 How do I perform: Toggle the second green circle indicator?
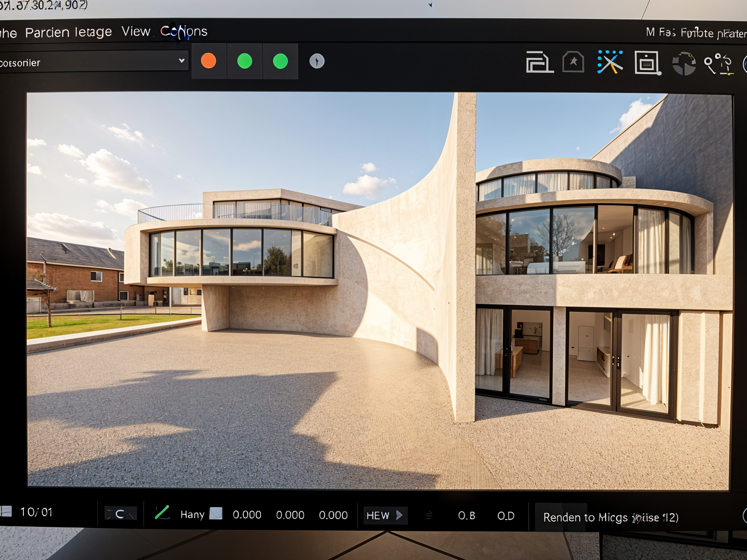coord(281,61)
